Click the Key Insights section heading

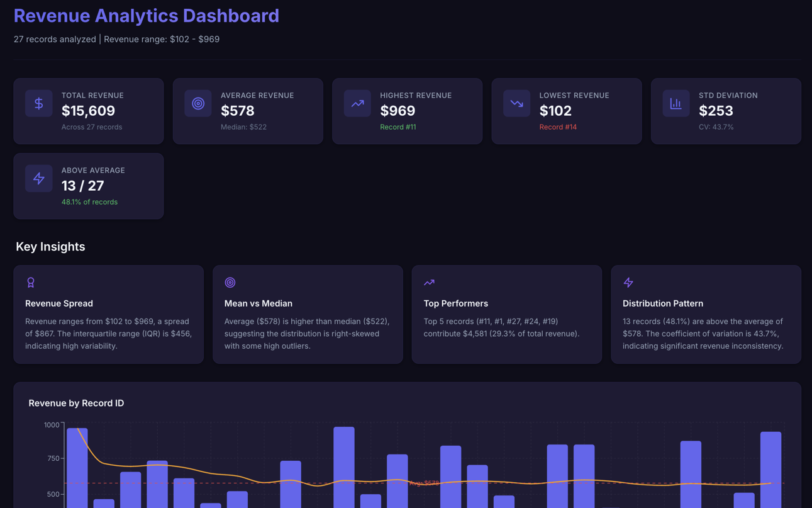pos(50,247)
